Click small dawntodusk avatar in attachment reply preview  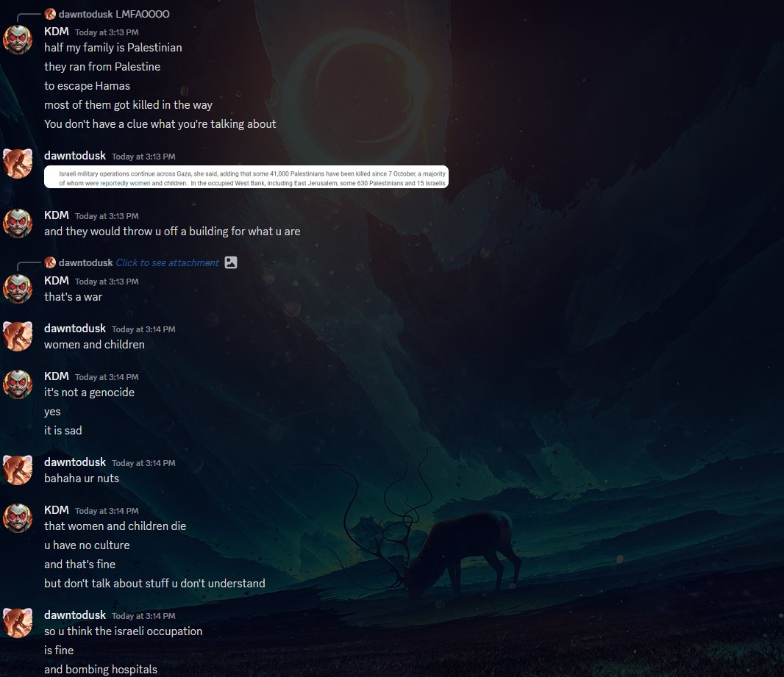click(50, 262)
